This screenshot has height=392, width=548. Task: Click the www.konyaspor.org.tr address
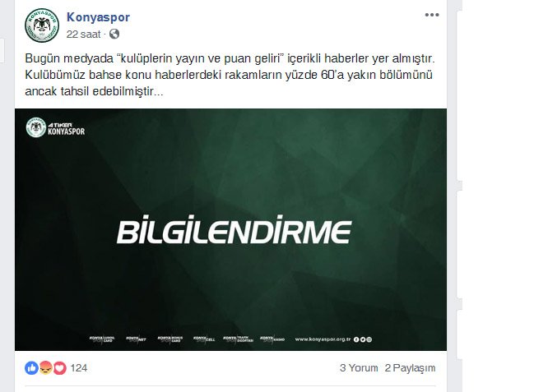(323, 339)
